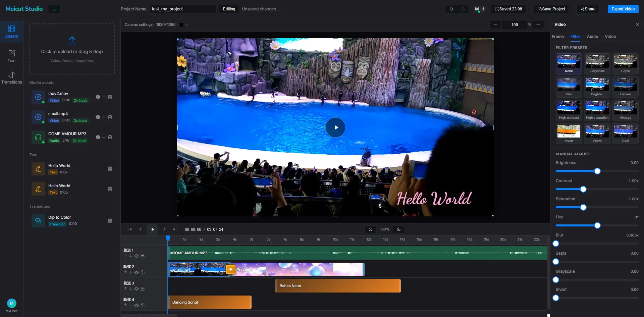This screenshot has height=317, width=644.
Task: Select the Bebas Neue clip on the timeline
Action: coord(338,286)
